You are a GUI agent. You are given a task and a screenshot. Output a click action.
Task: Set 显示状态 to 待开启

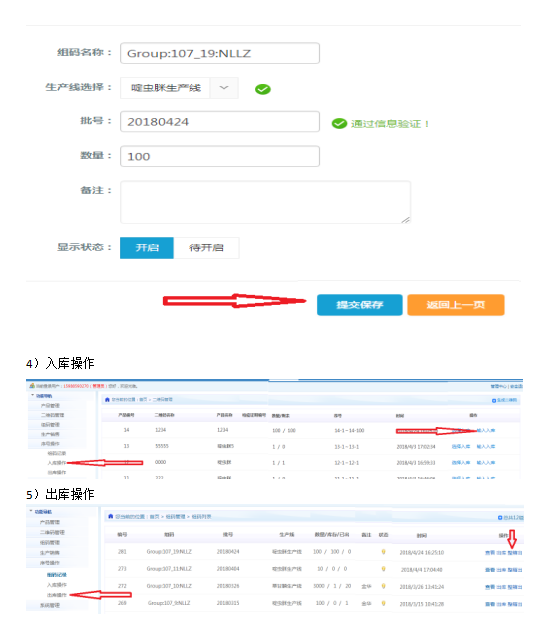206,247
